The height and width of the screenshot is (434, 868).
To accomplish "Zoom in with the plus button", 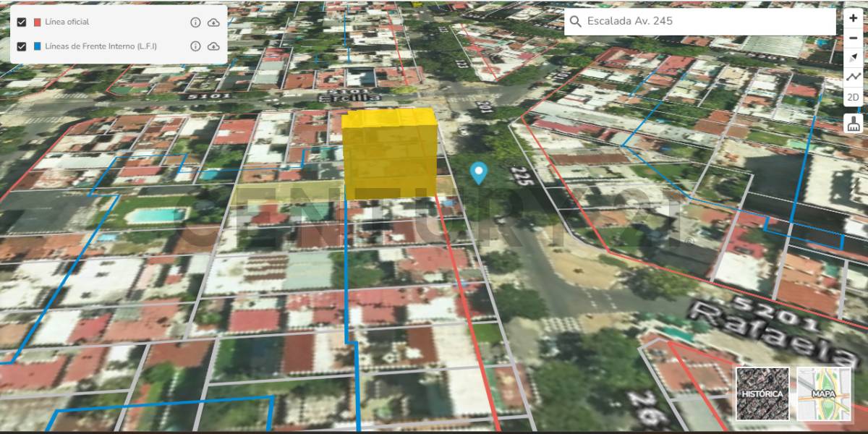I will click(x=854, y=18).
